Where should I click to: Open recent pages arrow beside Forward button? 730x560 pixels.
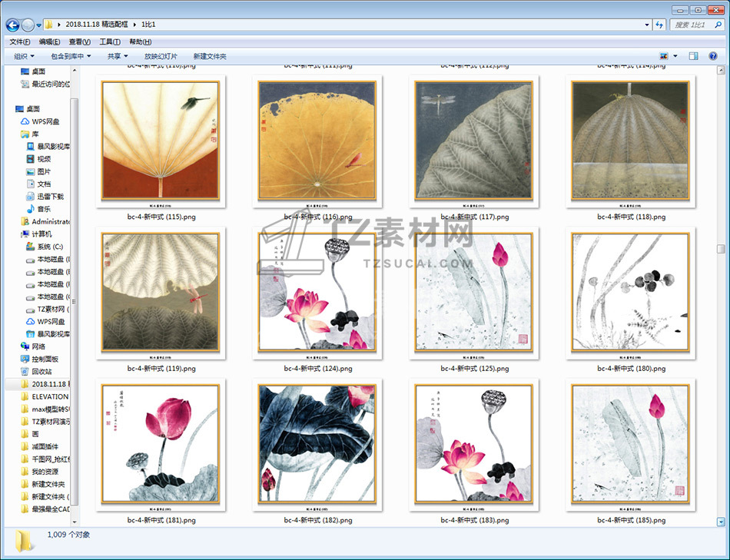[x=38, y=25]
